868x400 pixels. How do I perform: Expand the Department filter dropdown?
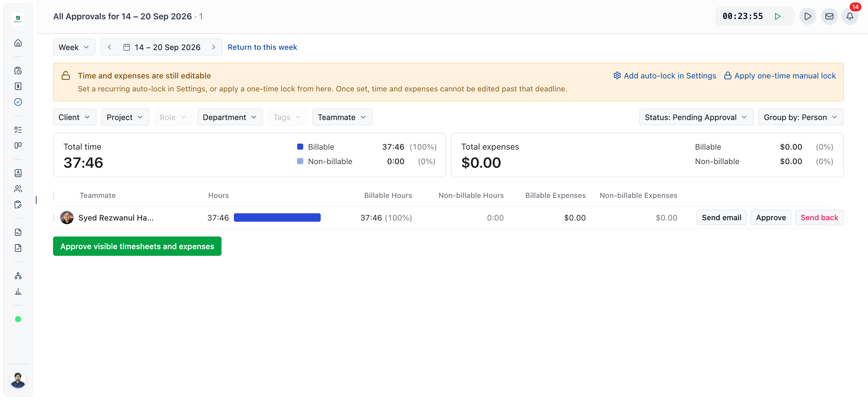pos(230,117)
